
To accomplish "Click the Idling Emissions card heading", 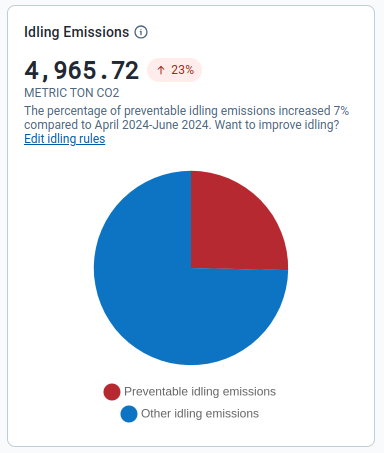I will point(77,32).
